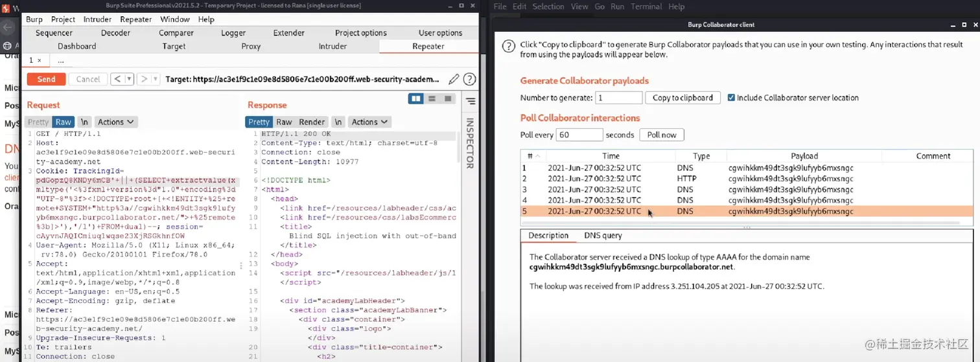Select Response Raw view

click(284, 122)
